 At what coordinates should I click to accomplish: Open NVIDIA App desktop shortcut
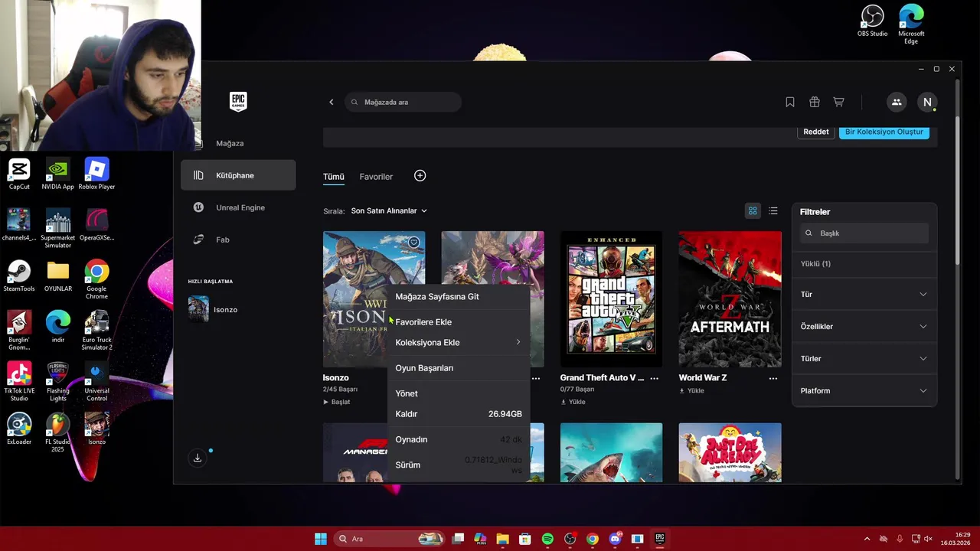coord(58,174)
